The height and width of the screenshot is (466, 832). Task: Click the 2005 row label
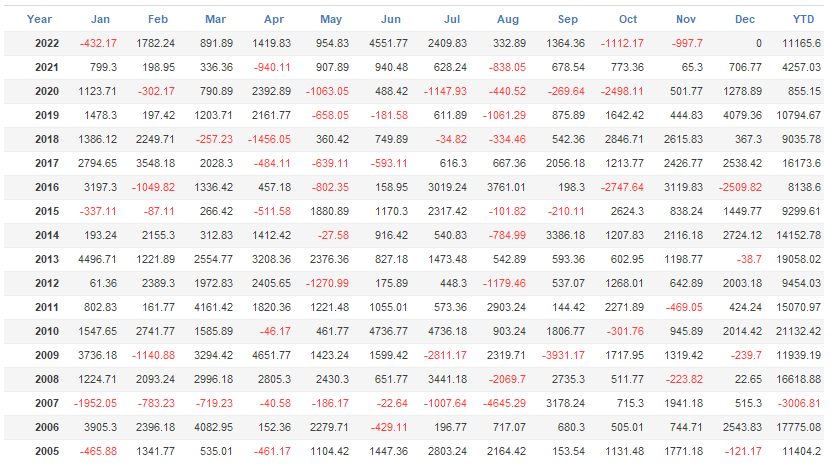(x=46, y=451)
